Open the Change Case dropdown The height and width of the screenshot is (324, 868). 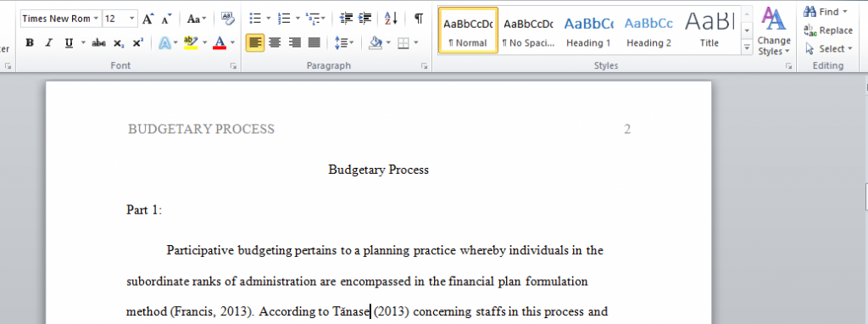coord(197,19)
